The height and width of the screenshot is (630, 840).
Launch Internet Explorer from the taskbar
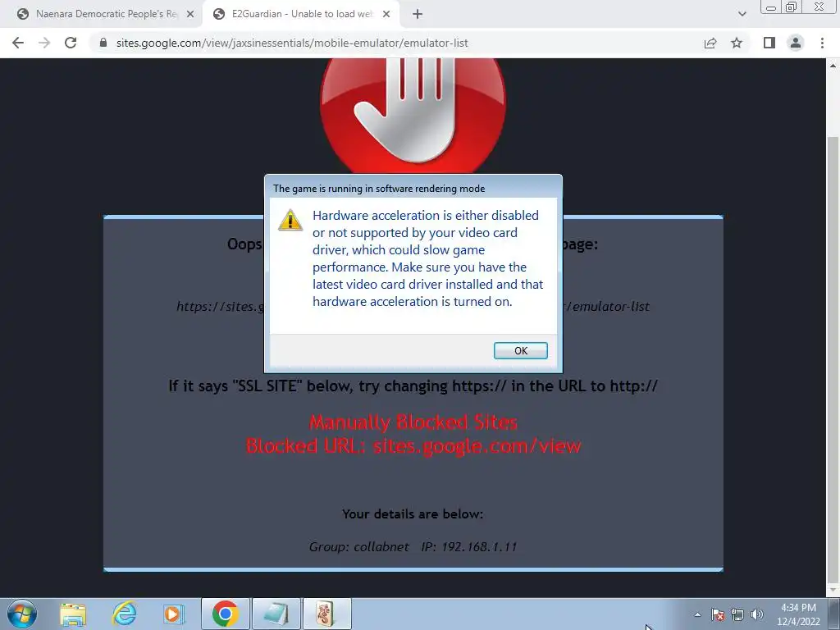(124, 614)
